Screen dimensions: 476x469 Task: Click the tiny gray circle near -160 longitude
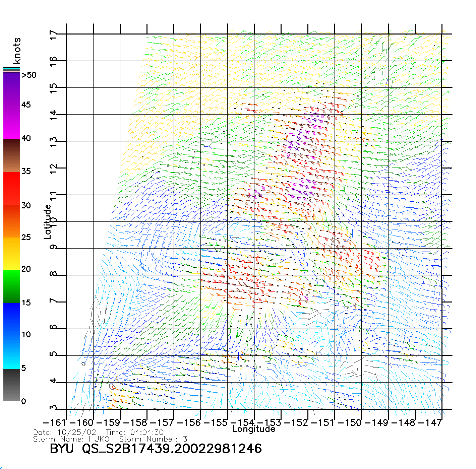click(83, 364)
